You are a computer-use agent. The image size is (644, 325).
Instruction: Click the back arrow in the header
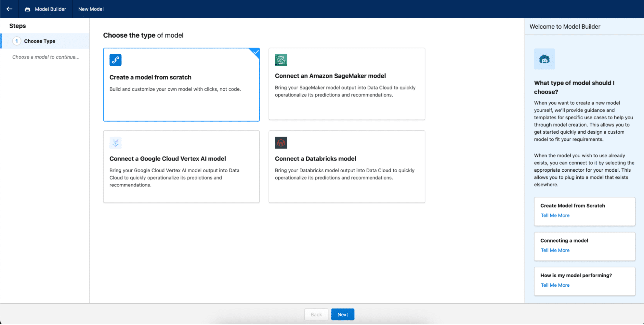9,9
